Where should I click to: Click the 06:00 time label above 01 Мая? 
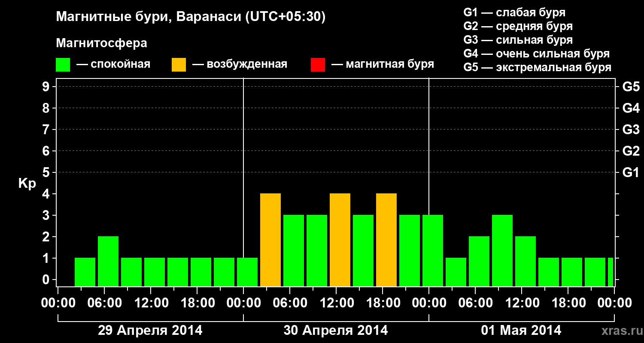[475, 303]
